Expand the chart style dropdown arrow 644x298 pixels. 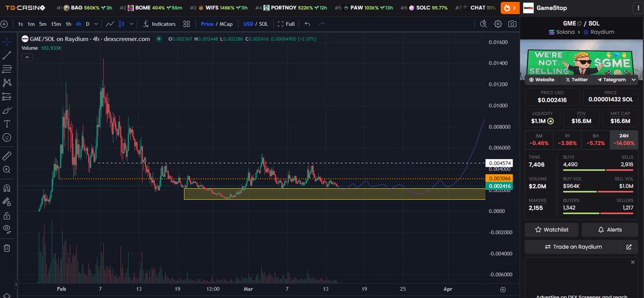pyautogui.click(x=131, y=24)
